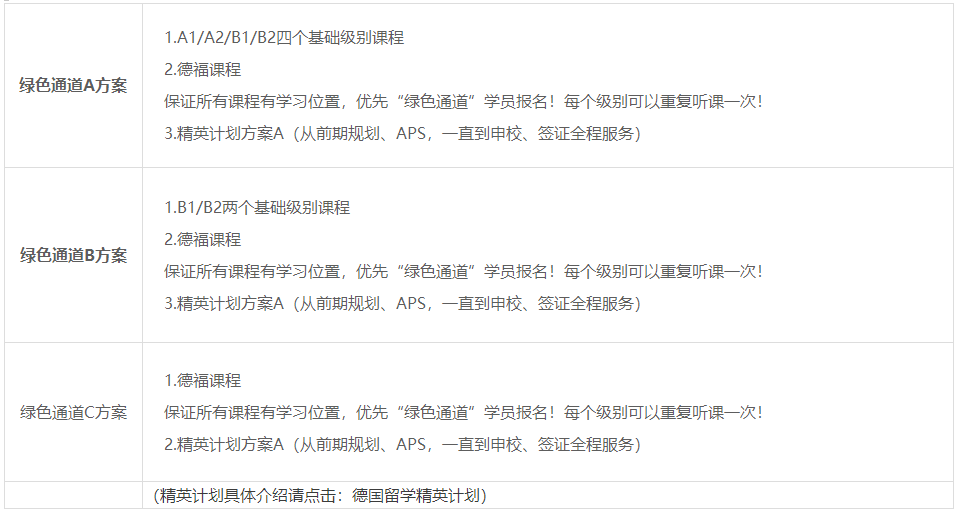Click 2.精英计划方案A in the C方案 row
Screen dimensions: 963x513
225,444
